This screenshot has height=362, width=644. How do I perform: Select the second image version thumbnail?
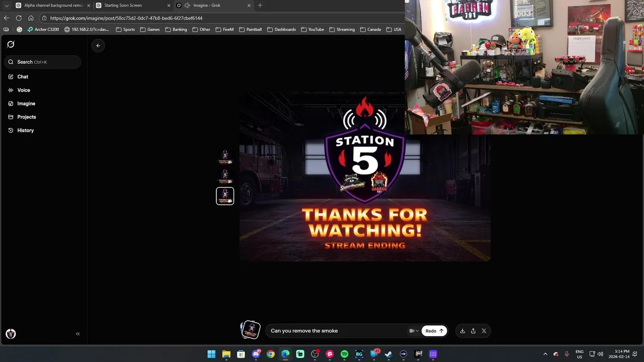[x=225, y=176]
